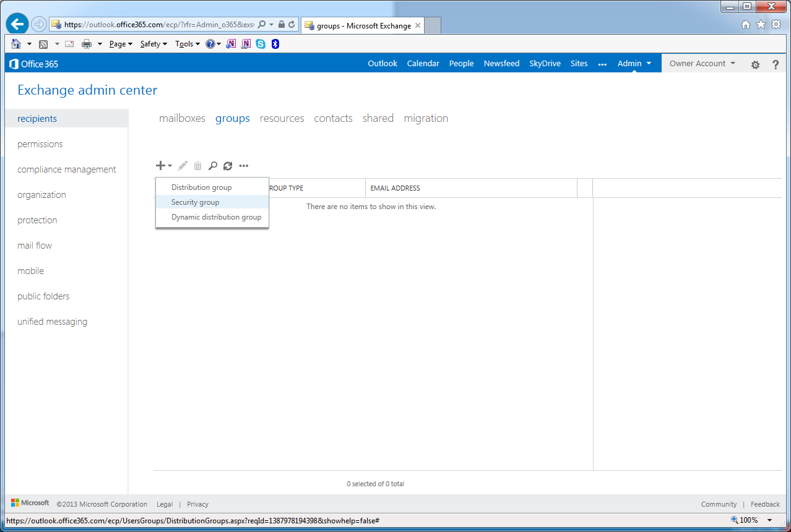Choose Dynamic distribution group option

click(x=216, y=217)
